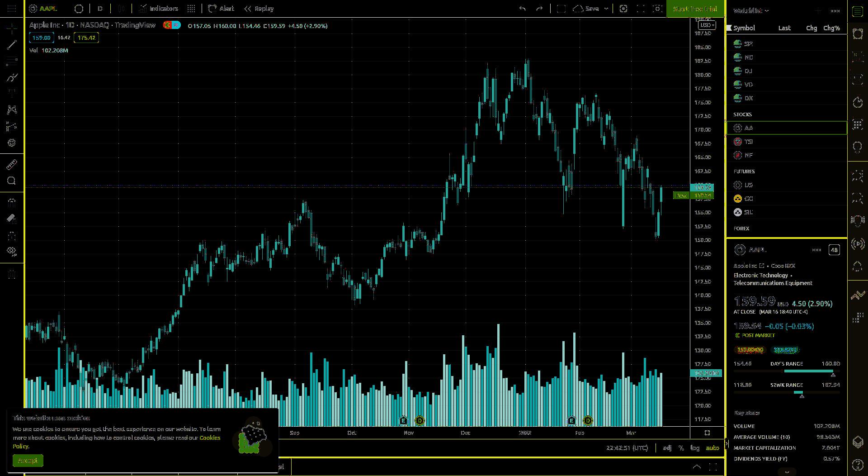The width and height of the screenshot is (868, 476).
Task: Expand the bottom panel up chevron
Action: click(697, 466)
